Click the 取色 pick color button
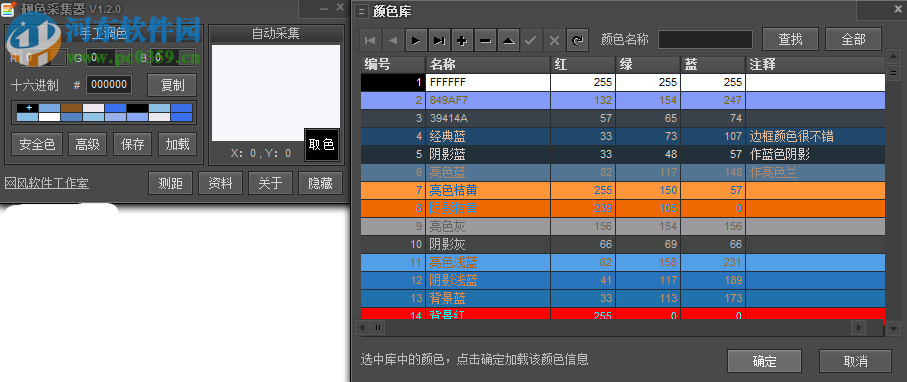 [x=321, y=144]
